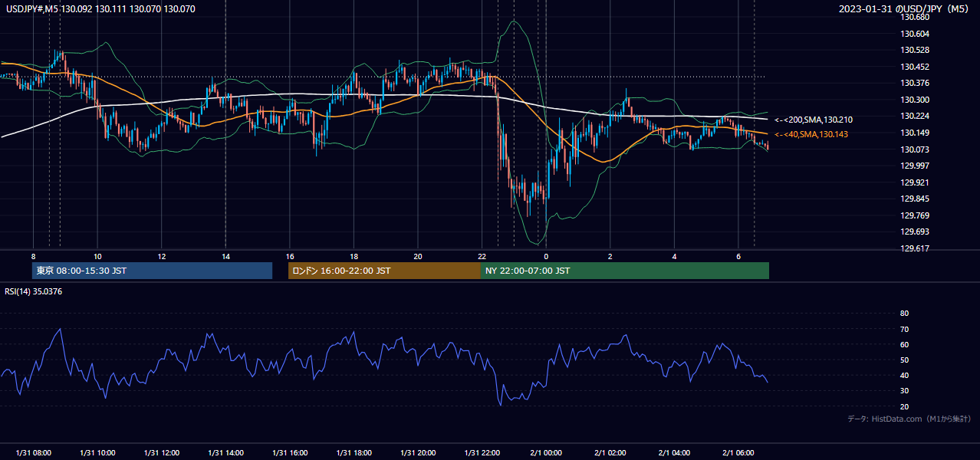Click the 130.224 price axis label
980x460 pixels.
pyautogui.click(x=914, y=116)
